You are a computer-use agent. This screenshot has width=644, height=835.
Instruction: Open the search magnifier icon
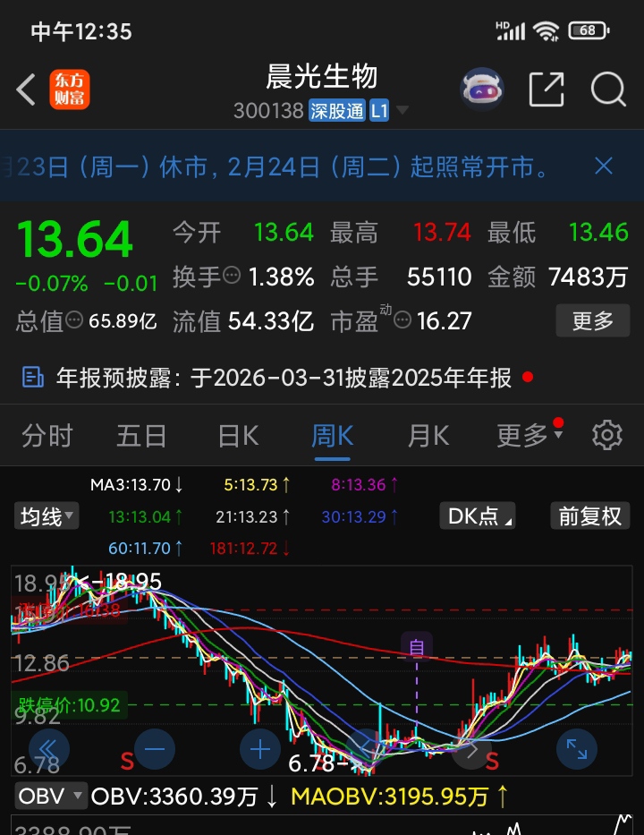[x=608, y=89]
